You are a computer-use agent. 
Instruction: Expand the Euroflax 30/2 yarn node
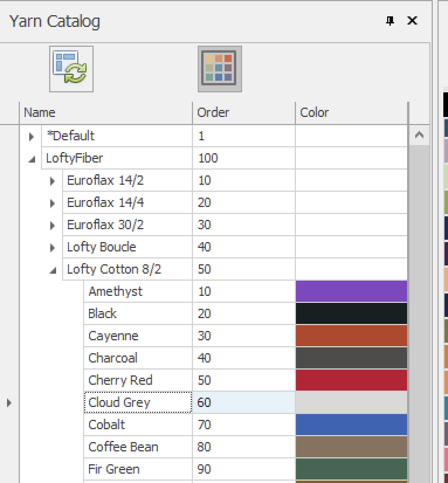coord(53,225)
